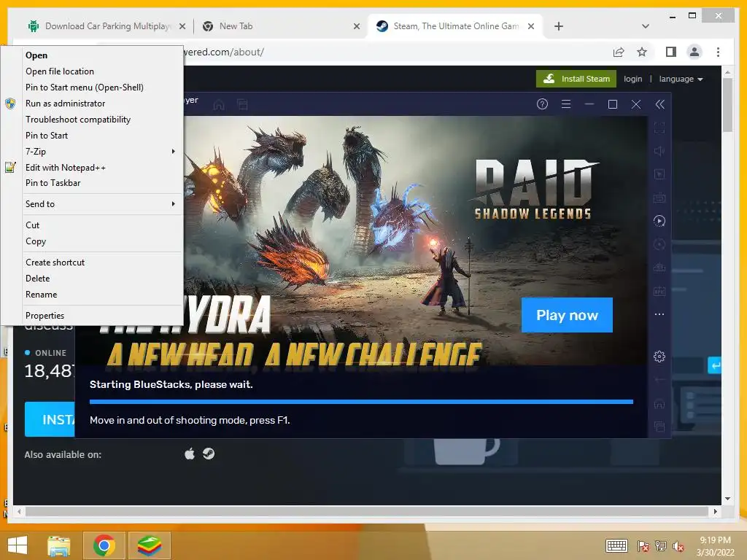Click clock showing 9:19 PM

click(x=715, y=540)
